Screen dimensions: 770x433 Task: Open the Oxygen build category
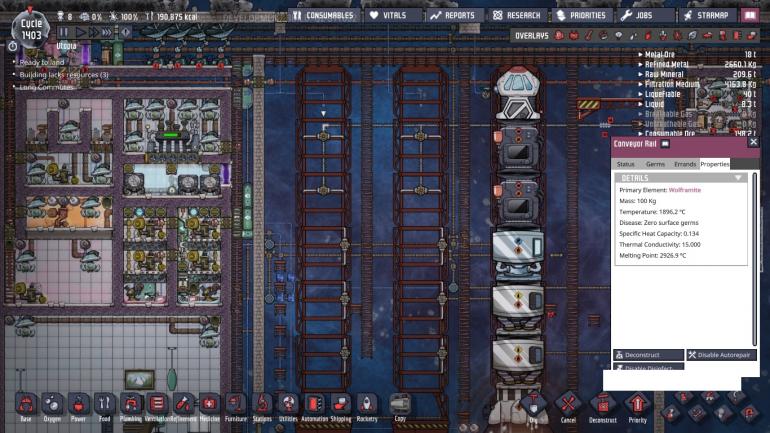52,406
